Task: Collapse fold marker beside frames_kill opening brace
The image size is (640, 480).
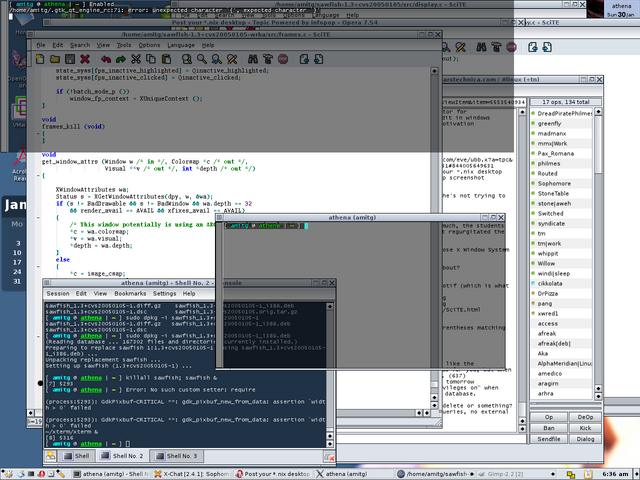Action: (x=38, y=133)
